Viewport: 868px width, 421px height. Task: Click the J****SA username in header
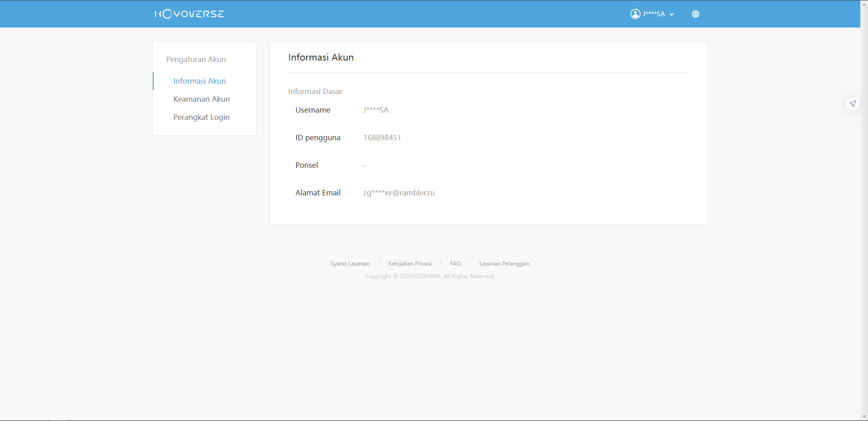(x=654, y=14)
